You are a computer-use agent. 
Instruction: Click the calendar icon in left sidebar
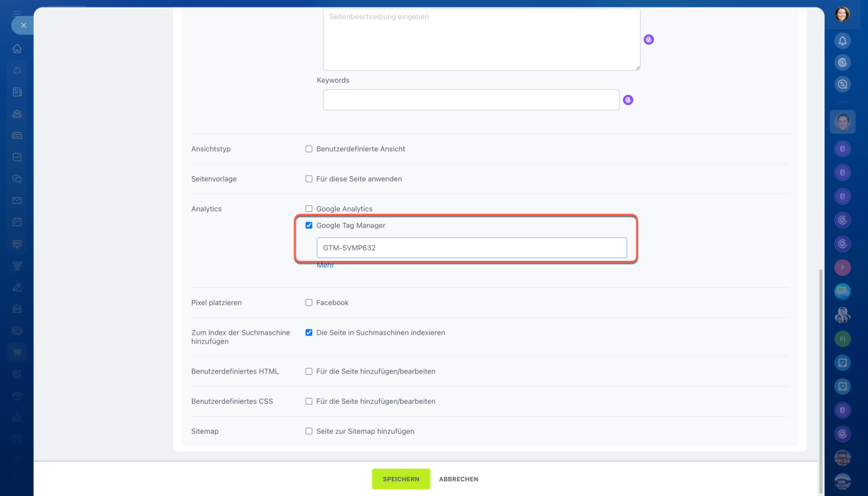17,222
